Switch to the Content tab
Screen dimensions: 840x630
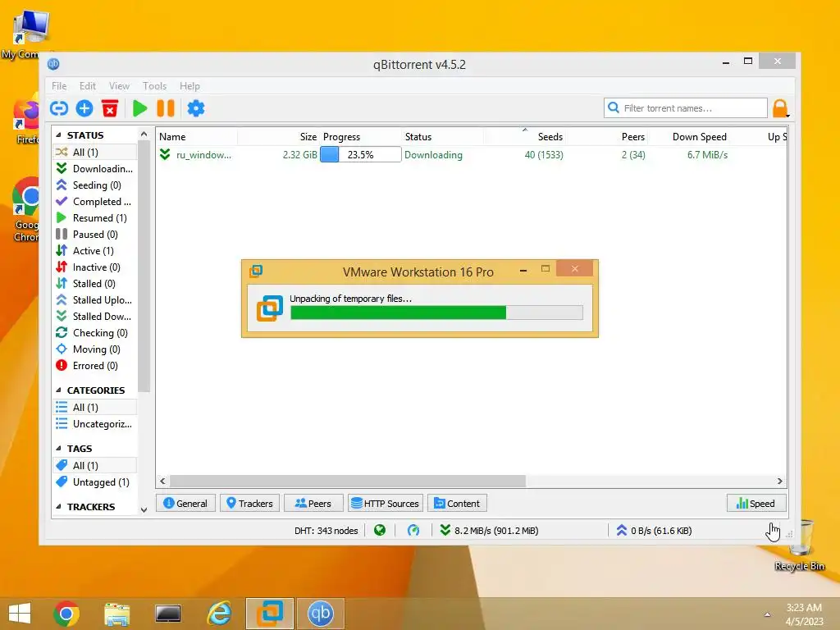click(457, 503)
